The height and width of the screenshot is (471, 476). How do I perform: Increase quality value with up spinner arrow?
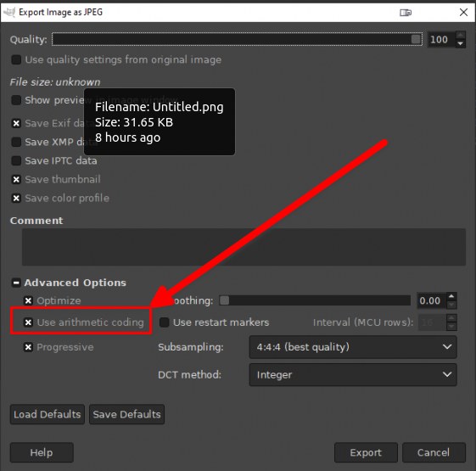coord(461,35)
